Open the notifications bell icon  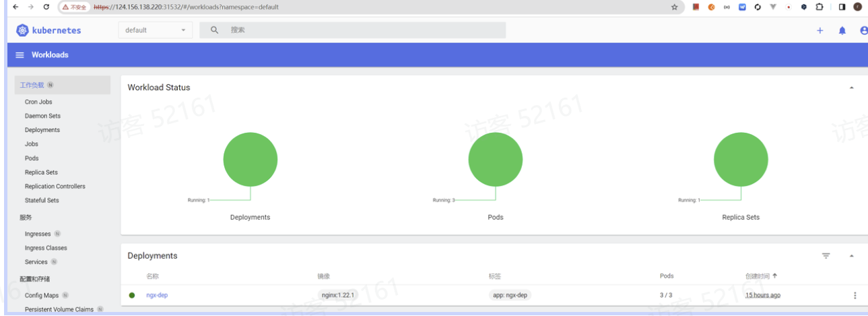click(x=842, y=30)
